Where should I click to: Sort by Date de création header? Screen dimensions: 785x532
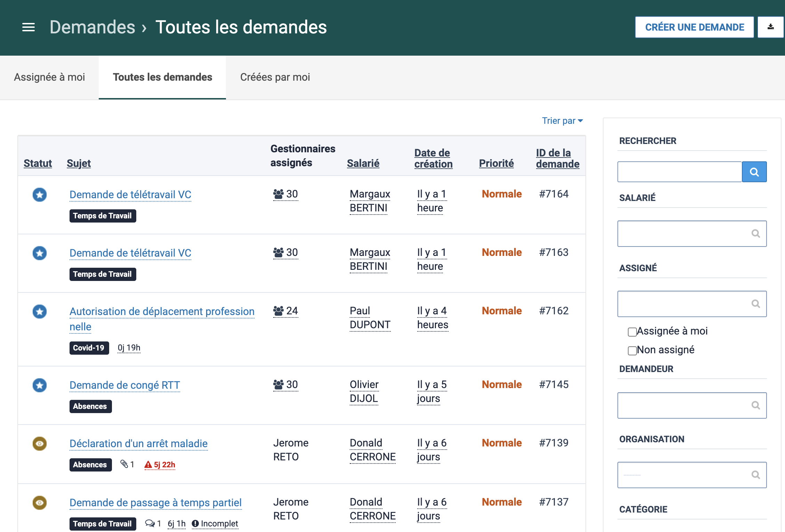433,158
